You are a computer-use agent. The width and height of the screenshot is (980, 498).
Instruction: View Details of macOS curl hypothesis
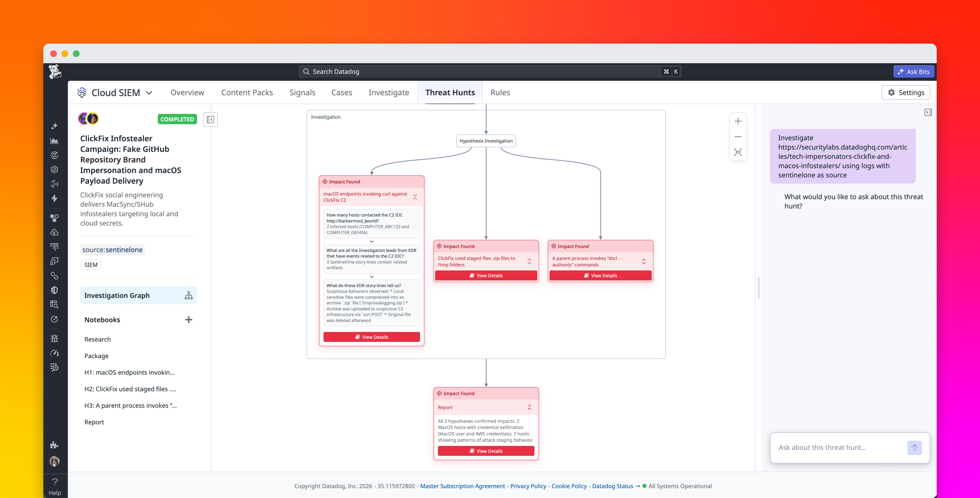(x=372, y=337)
